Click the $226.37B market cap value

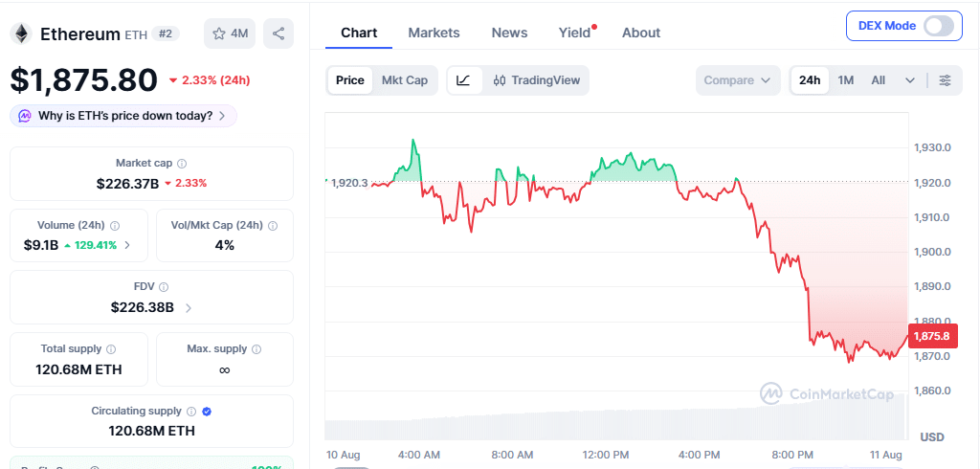[127, 183]
